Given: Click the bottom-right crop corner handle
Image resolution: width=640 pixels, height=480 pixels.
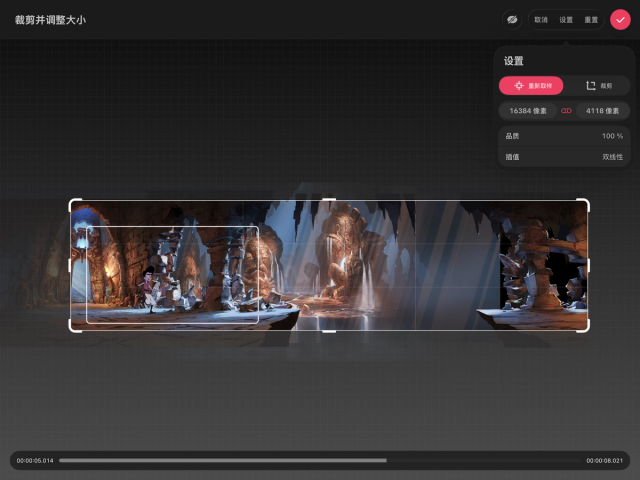Looking at the screenshot, I should click(584, 327).
